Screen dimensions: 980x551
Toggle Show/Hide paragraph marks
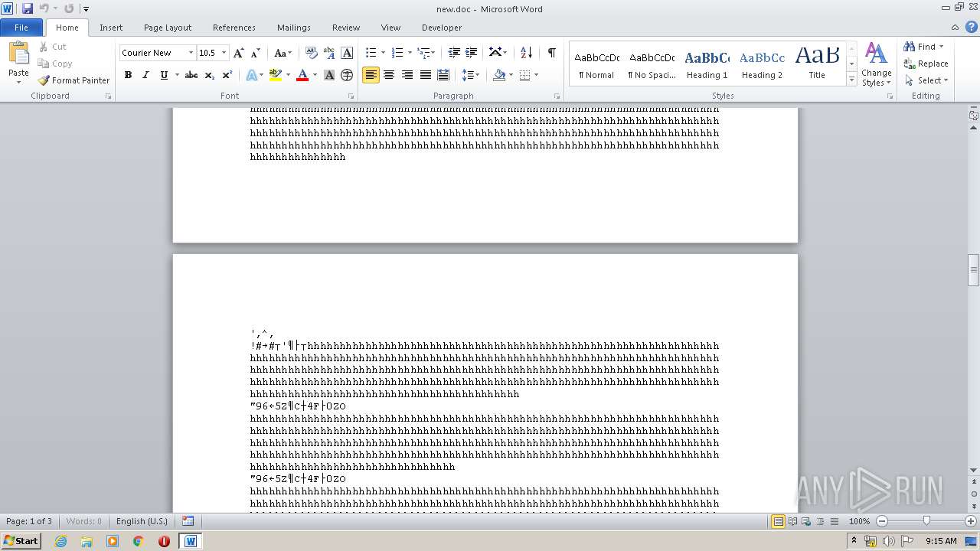click(551, 53)
